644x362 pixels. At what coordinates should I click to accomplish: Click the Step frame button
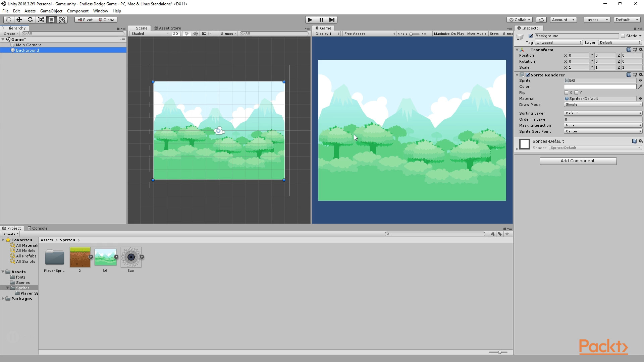pyautogui.click(x=332, y=20)
